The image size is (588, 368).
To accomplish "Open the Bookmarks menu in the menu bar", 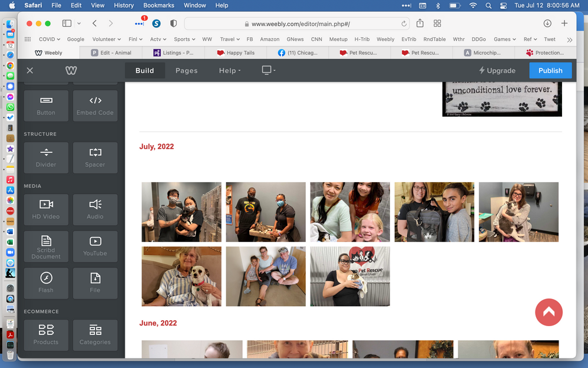I will (x=158, y=5).
